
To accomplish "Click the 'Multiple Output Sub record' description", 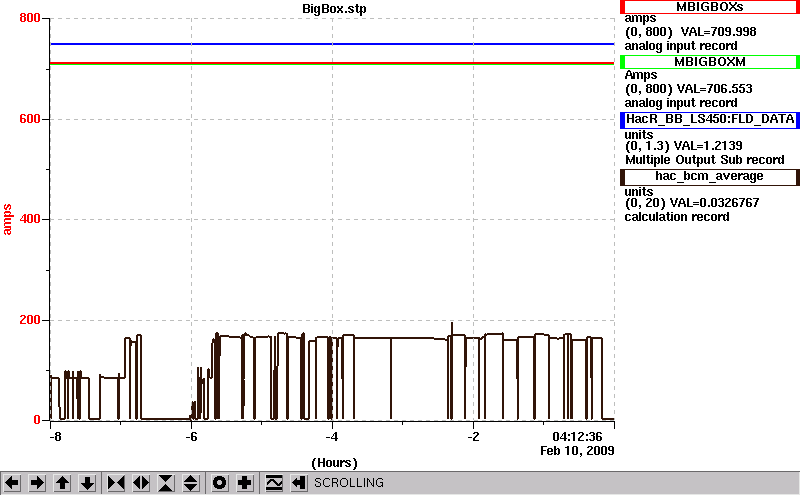I will tap(705, 160).
